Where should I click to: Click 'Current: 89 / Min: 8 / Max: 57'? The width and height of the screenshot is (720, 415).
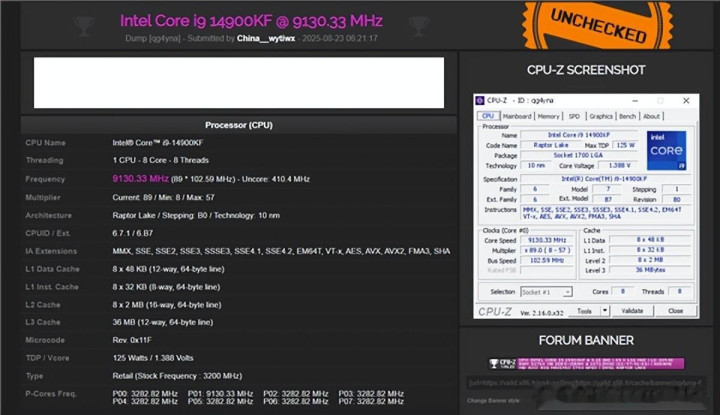pos(163,197)
